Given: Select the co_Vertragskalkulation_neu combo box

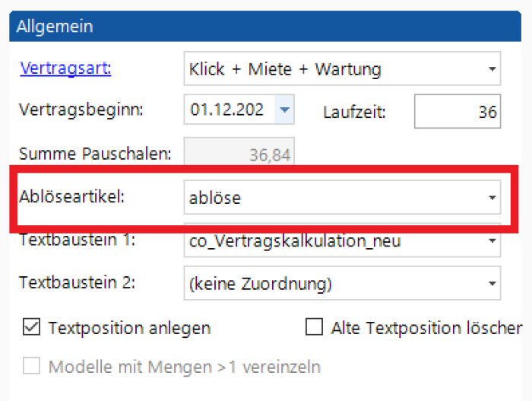Looking at the screenshot, I should pos(342,240).
